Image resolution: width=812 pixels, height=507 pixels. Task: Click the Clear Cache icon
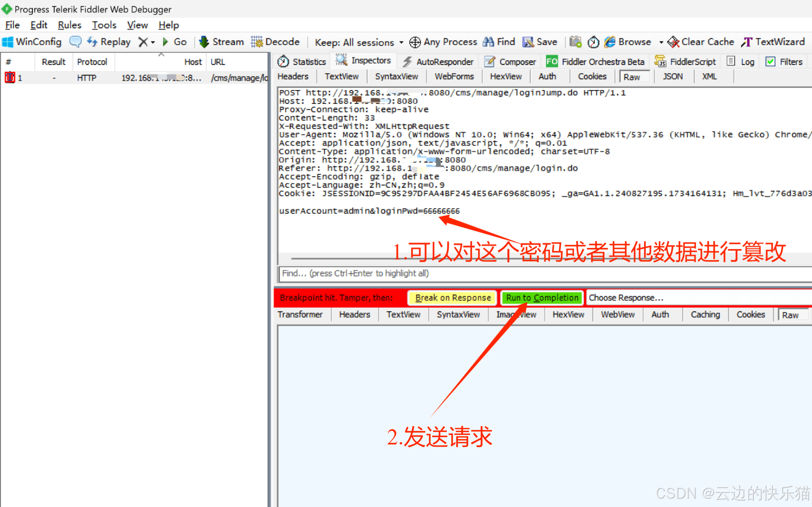tap(673, 42)
